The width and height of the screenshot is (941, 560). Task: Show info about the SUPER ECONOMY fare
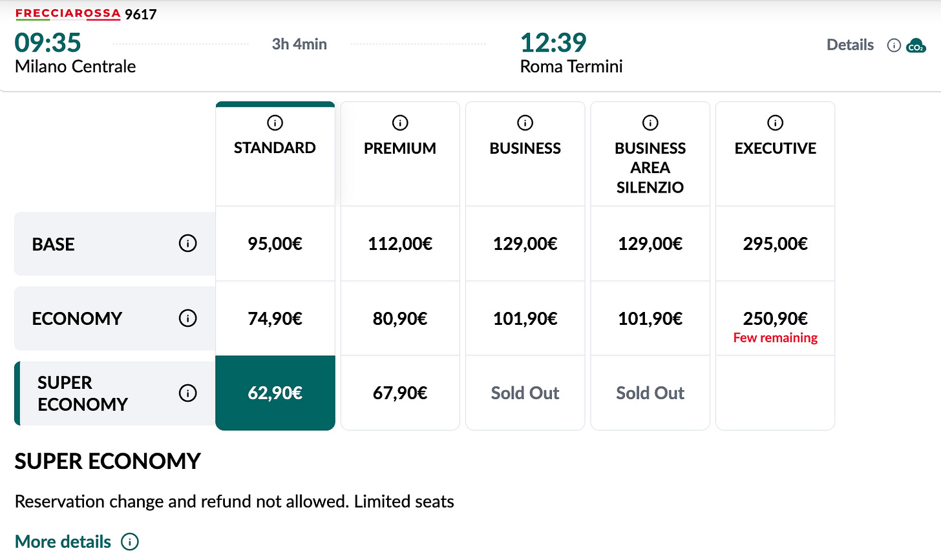click(188, 393)
